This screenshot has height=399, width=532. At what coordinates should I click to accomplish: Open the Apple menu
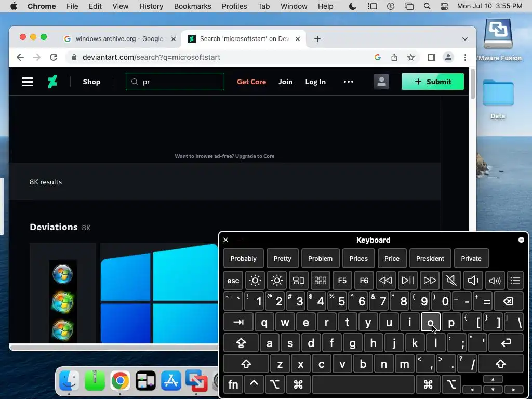click(x=14, y=6)
